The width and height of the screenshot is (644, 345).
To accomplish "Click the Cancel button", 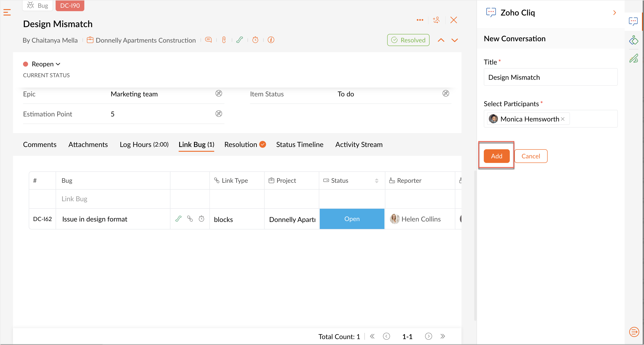I will click(x=531, y=156).
